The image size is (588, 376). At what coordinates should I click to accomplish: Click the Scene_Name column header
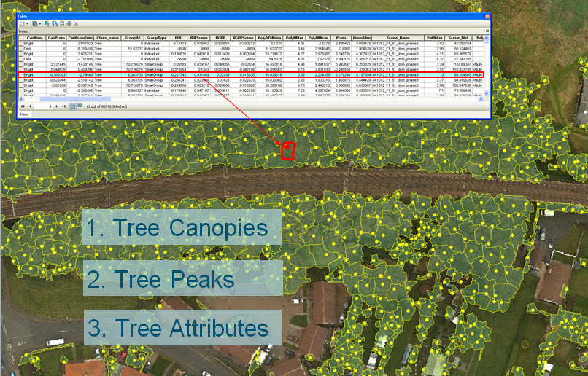click(x=399, y=37)
